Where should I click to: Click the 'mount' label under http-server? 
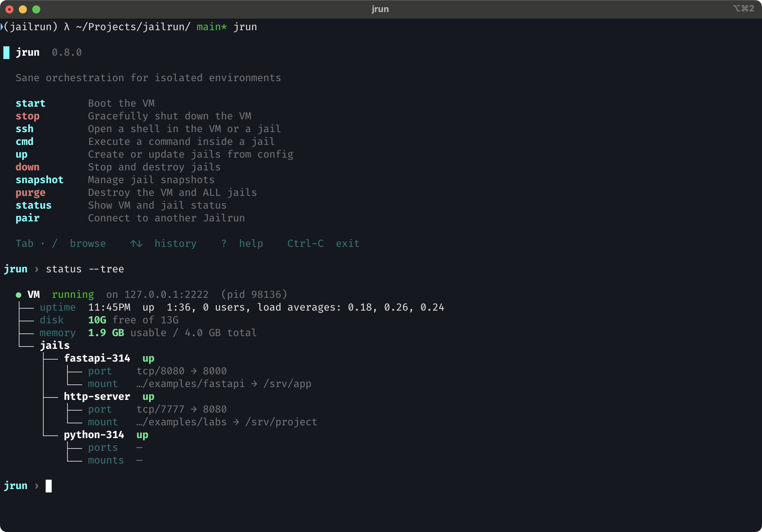point(103,422)
